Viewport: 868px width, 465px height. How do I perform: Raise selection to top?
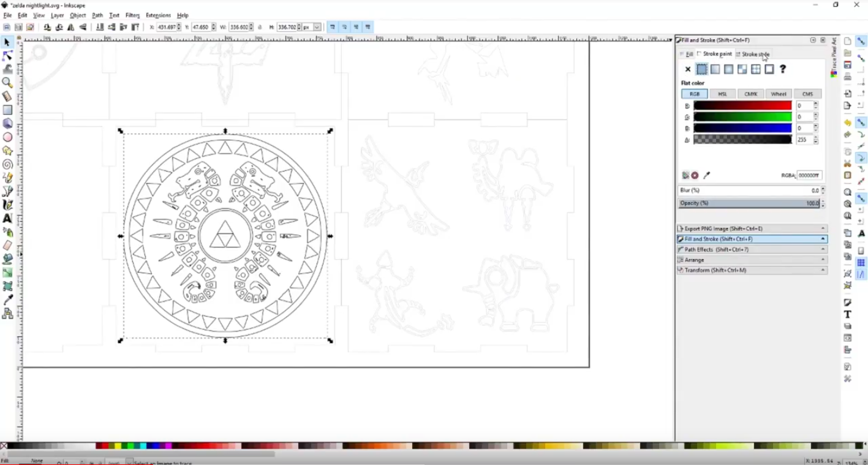(135, 27)
